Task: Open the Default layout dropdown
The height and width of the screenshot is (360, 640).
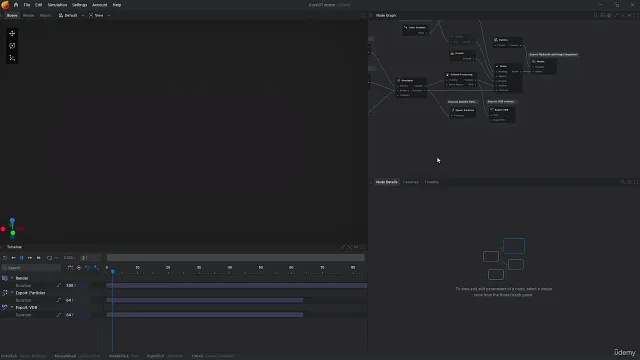Action: click(71, 16)
